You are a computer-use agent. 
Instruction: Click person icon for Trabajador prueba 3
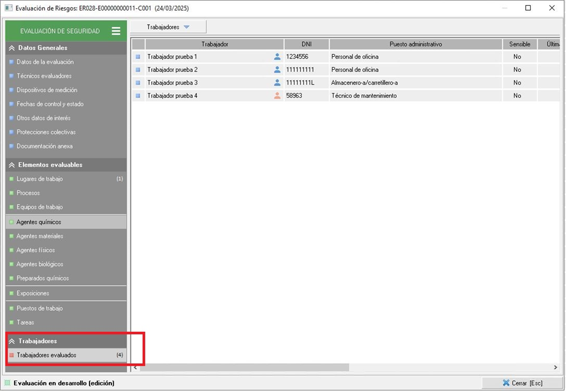click(277, 83)
